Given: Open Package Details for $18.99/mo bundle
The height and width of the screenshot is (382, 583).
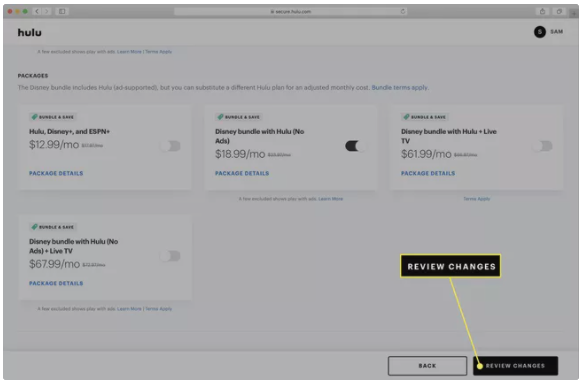Looking at the screenshot, I should pos(242,173).
